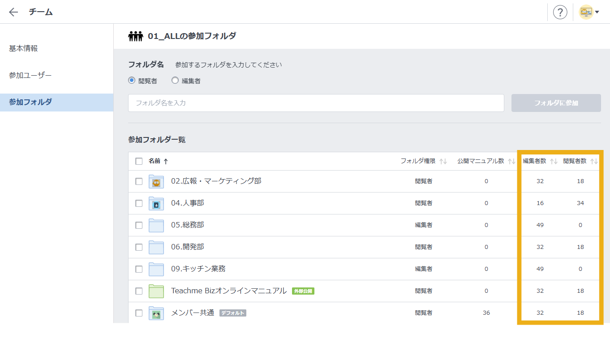Check the checkbox next to 05.総務部
This screenshot has width=610, height=364.
[x=138, y=225]
